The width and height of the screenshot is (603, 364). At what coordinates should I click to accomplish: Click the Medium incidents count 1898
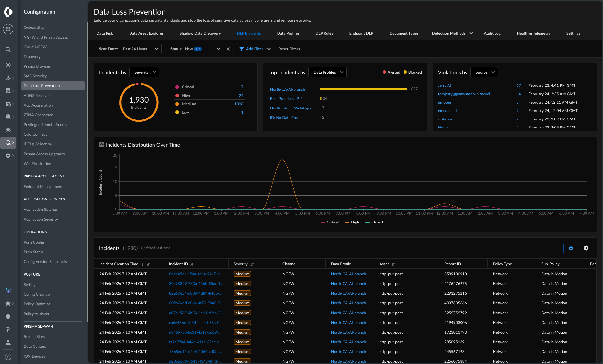tap(239, 104)
